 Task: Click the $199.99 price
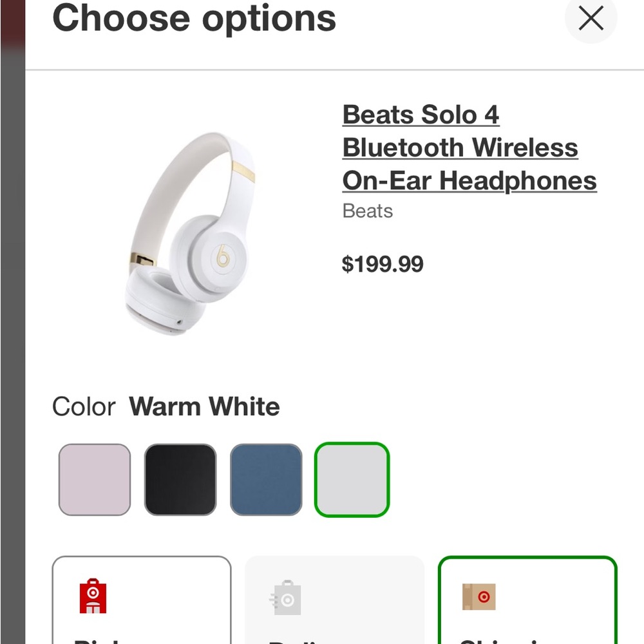tap(383, 264)
